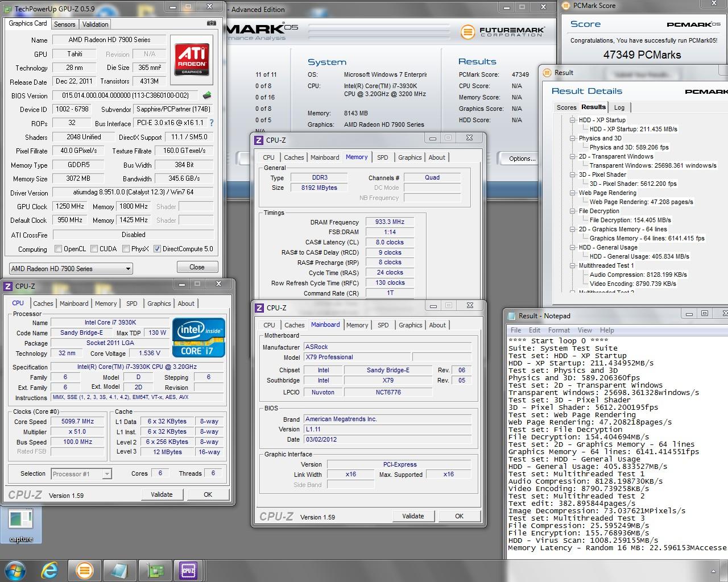728x582 pixels.
Task: Click the Bus Interface question mark icon
Action: pyautogui.click(x=212, y=123)
